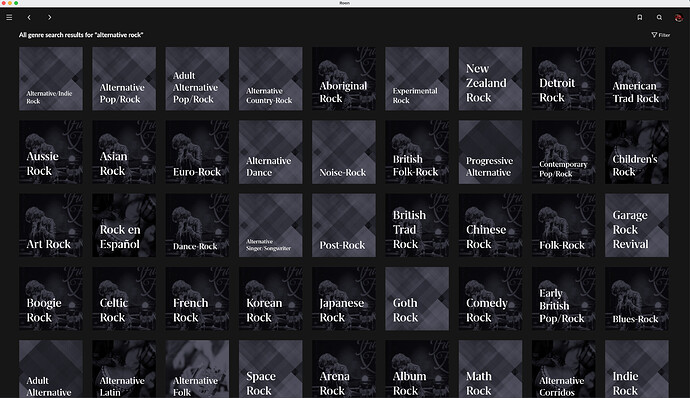Open the Goth Rock genre
The width and height of the screenshot is (690, 398).
click(417, 298)
